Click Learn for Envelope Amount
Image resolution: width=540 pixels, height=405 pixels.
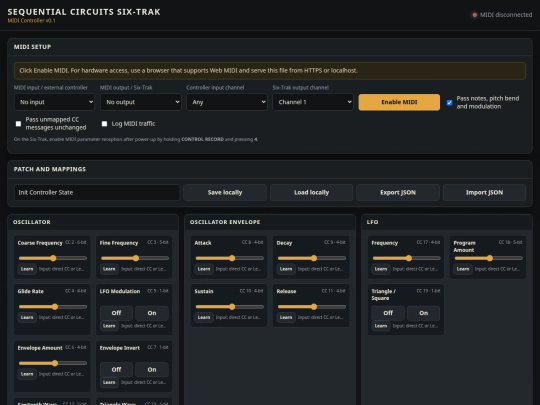point(27,374)
